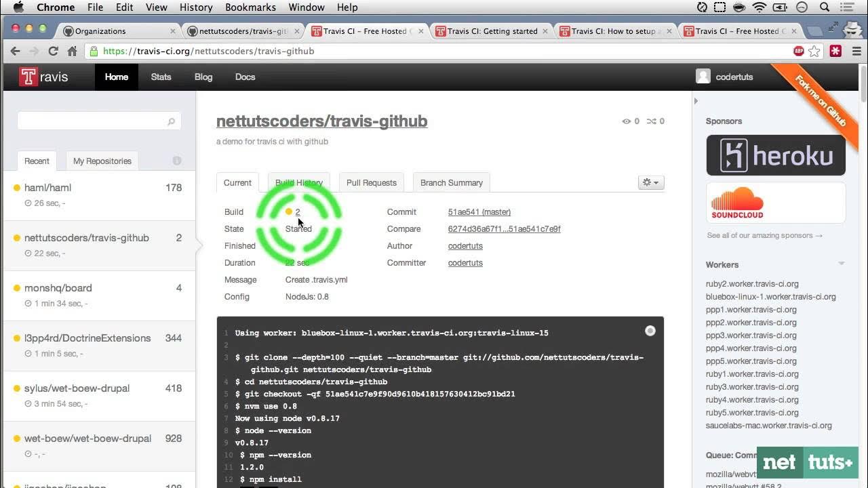The height and width of the screenshot is (488, 868).
Task: Open the Stats page
Action: (x=161, y=77)
